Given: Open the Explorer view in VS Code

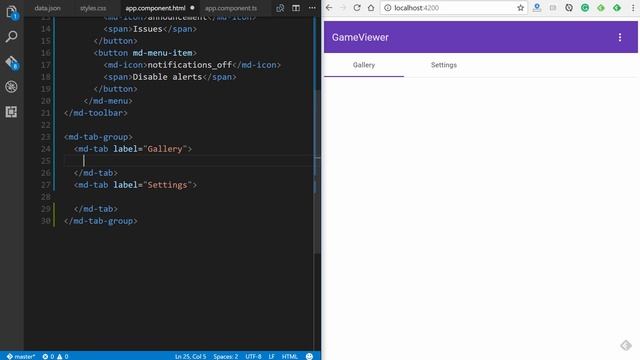Looking at the screenshot, I should (x=11, y=12).
